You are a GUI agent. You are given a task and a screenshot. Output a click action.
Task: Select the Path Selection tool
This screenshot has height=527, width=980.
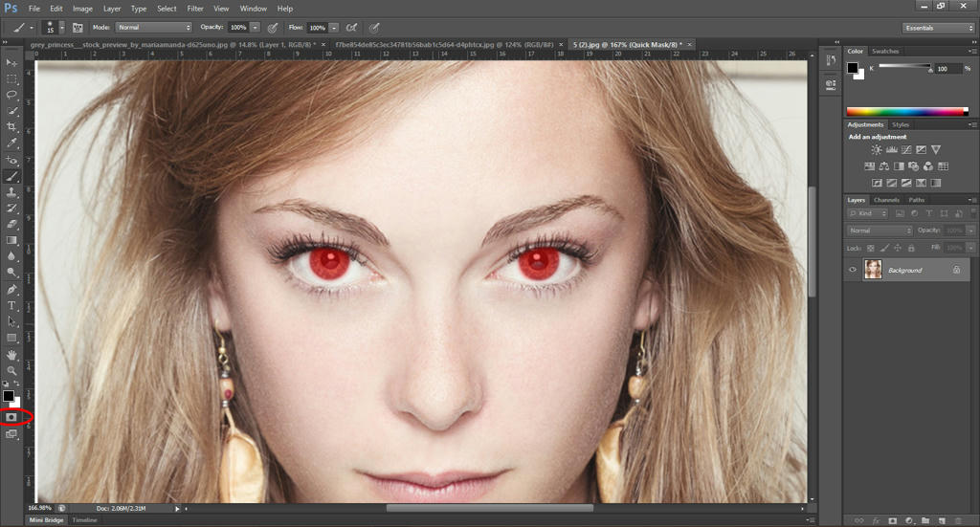11,321
